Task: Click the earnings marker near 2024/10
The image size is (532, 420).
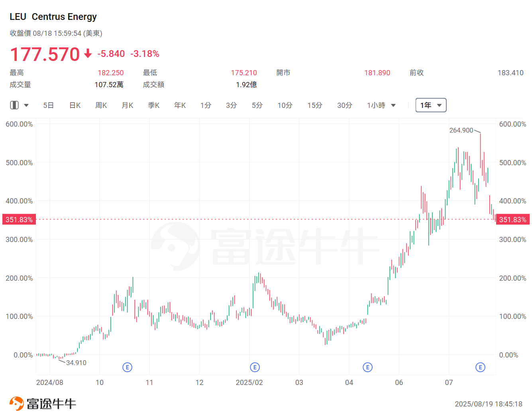Action: pos(128,367)
